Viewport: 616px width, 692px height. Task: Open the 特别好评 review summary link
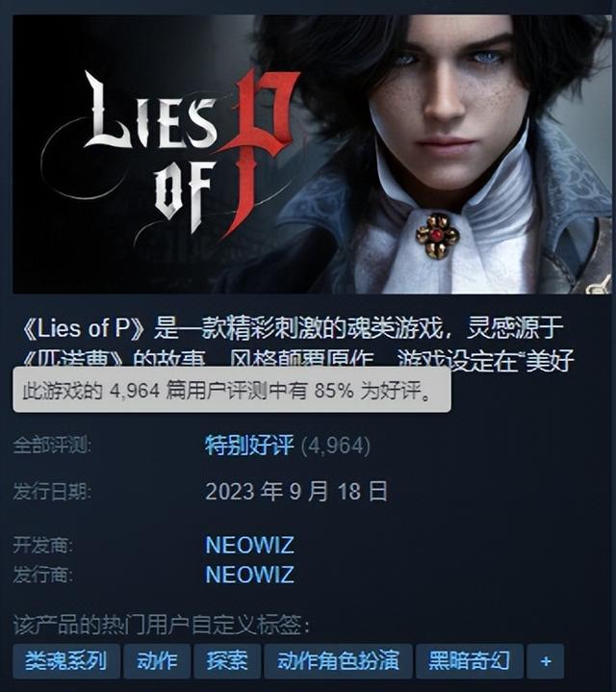(249, 446)
